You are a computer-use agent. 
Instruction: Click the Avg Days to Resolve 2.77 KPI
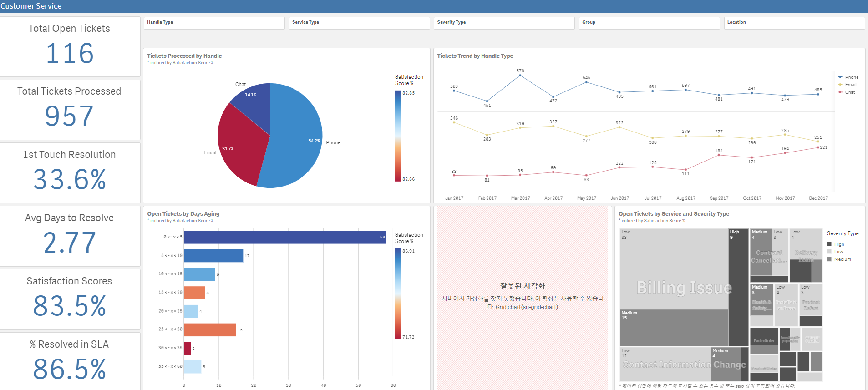click(70, 236)
